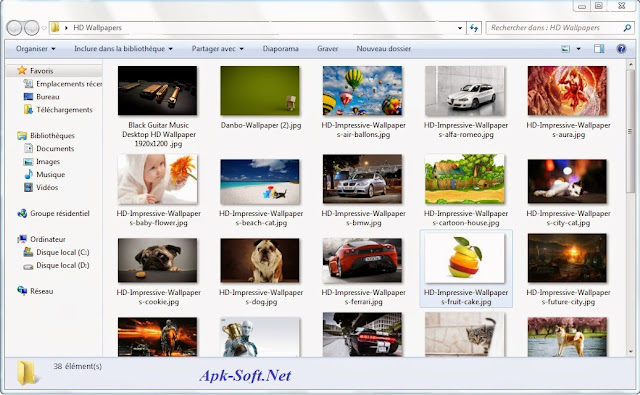Refresh the HD Wallpapers folder view
Viewport: 640px width, 395px height.
474,28
